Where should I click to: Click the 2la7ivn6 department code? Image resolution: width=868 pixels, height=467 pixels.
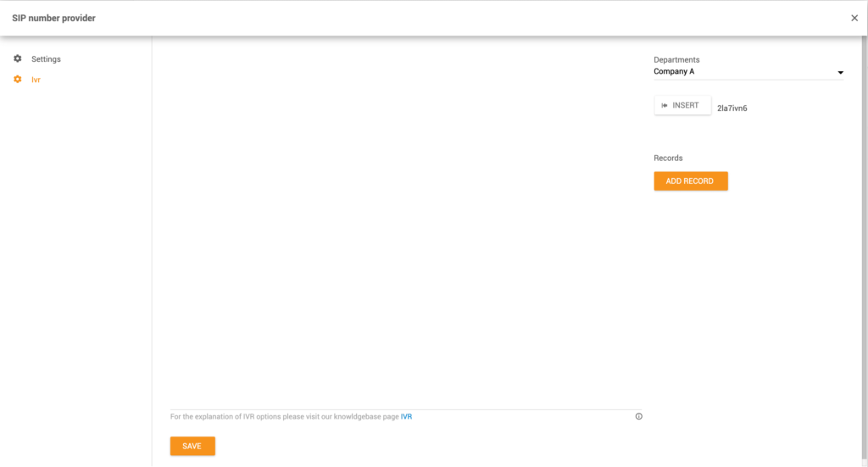732,108
